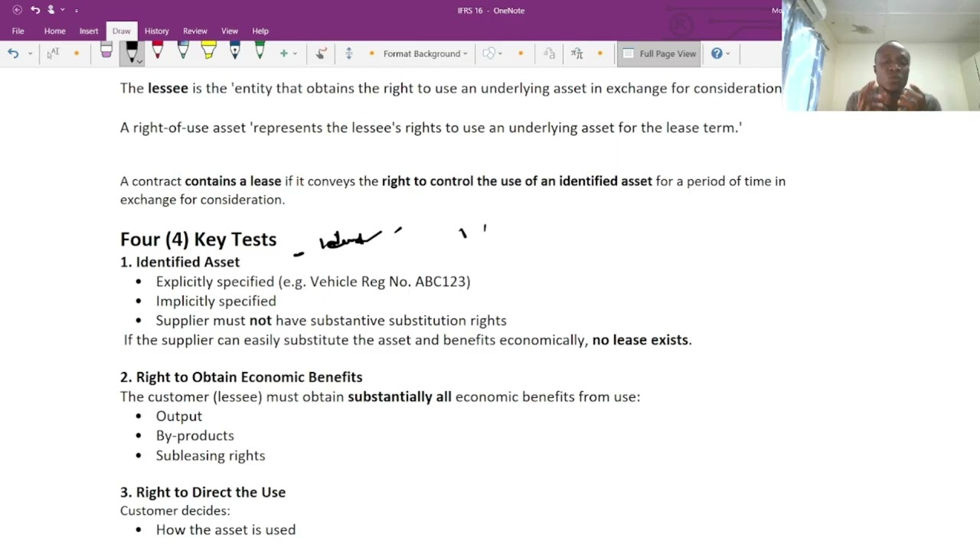Click the Ink to Text icon

tap(549, 53)
